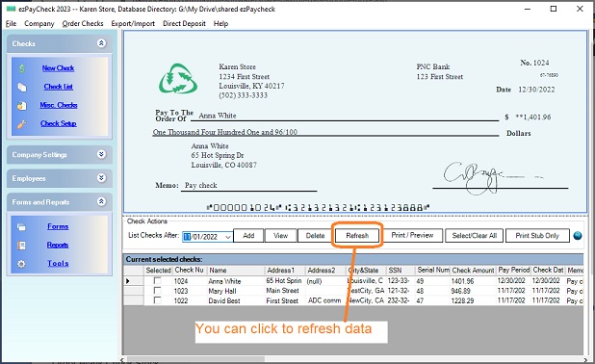Open the Export/Import menu
This screenshot has height=364, width=595.
(133, 23)
